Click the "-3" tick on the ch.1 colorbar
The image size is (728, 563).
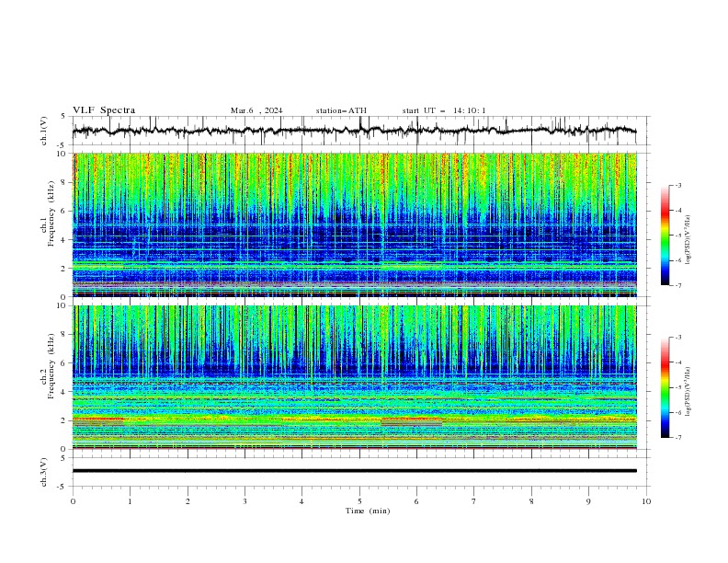(678, 185)
